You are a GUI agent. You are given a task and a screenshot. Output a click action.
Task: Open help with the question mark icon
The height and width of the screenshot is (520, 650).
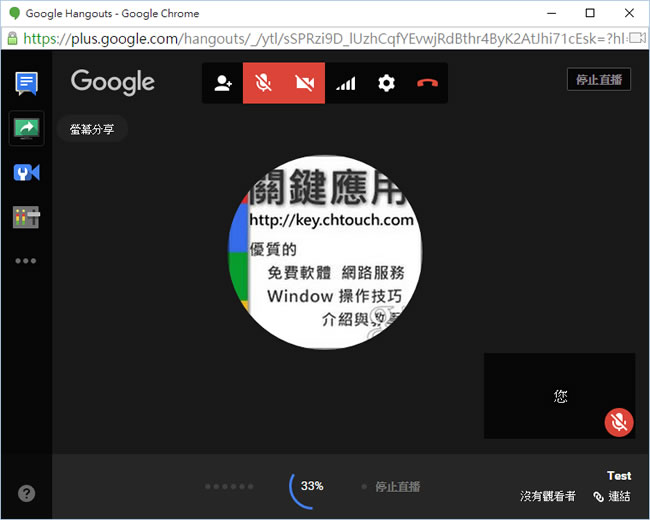[27, 493]
